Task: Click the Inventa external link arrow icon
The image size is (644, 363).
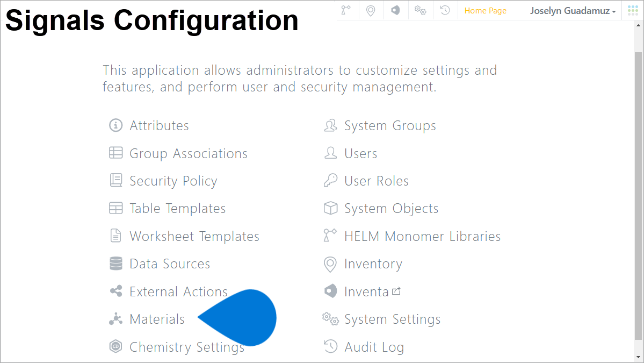Action: (x=396, y=291)
